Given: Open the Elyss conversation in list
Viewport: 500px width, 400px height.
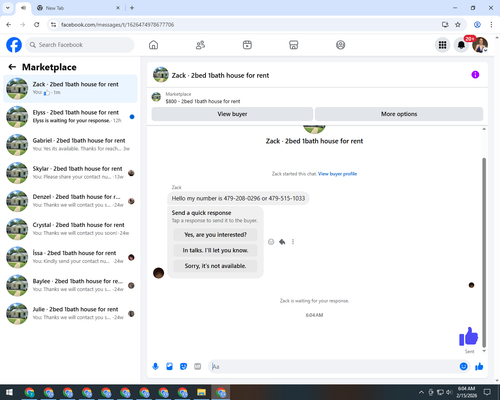Looking at the screenshot, I should (70, 117).
